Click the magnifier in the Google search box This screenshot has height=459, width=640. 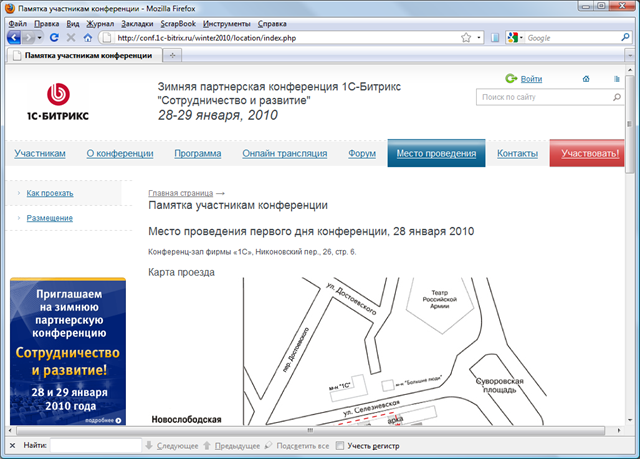tap(625, 38)
